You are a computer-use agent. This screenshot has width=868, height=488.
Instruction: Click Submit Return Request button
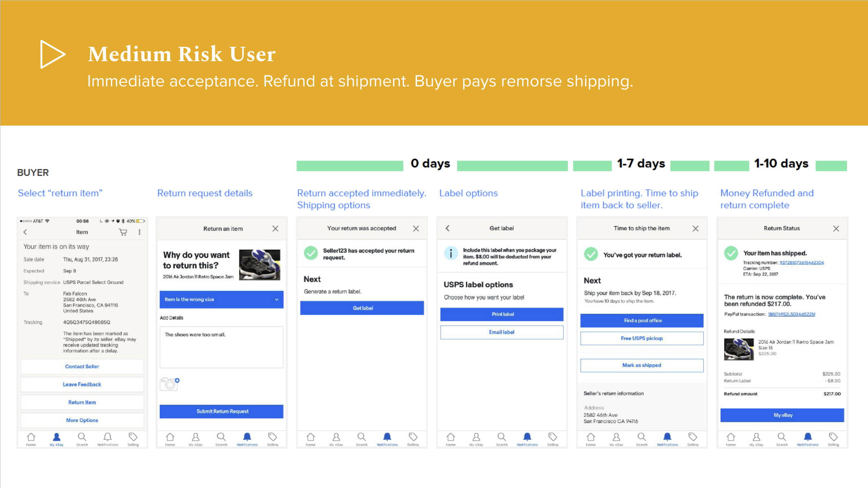pyautogui.click(x=221, y=411)
